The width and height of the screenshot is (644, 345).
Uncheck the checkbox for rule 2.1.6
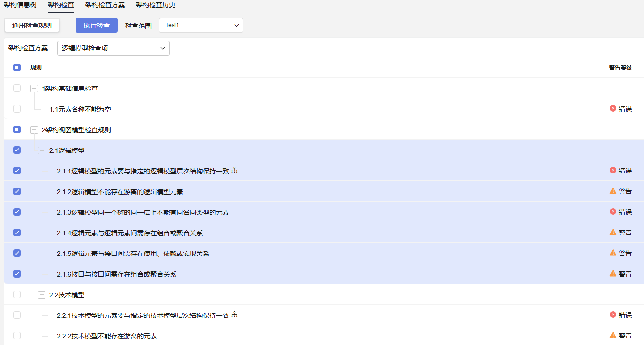17,274
